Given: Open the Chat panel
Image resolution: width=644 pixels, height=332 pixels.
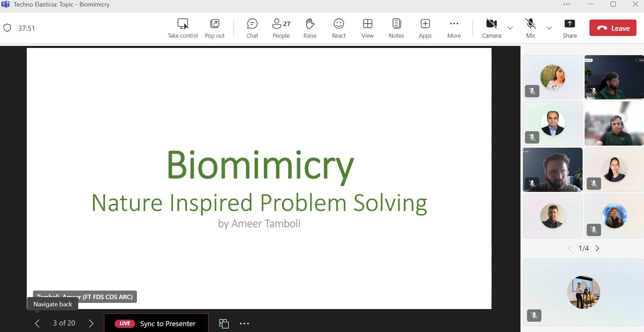Looking at the screenshot, I should tap(252, 28).
